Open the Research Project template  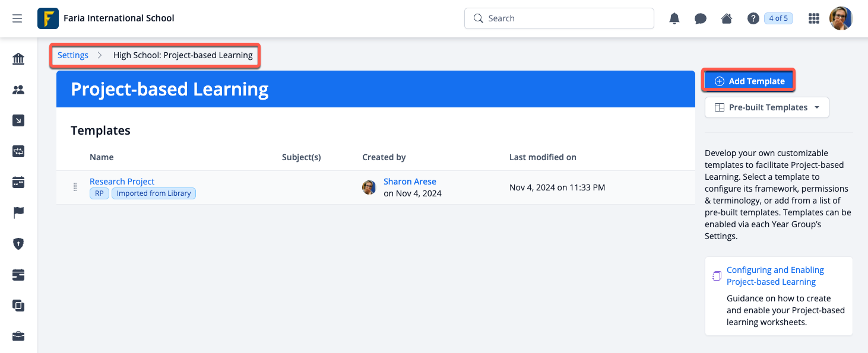tap(122, 182)
